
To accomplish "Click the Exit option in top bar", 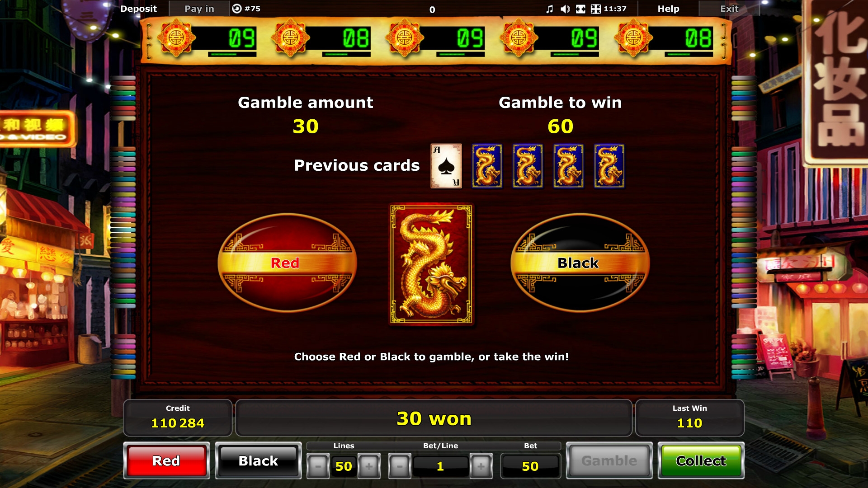I will point(729,9).
